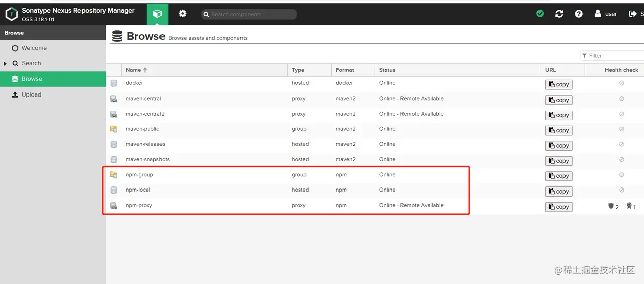Image resolution: width=644 pixels, height=284 pixels.
Task: Copy URL for maven-public repository
Action: pyautogui.click(x=558, y=130)
